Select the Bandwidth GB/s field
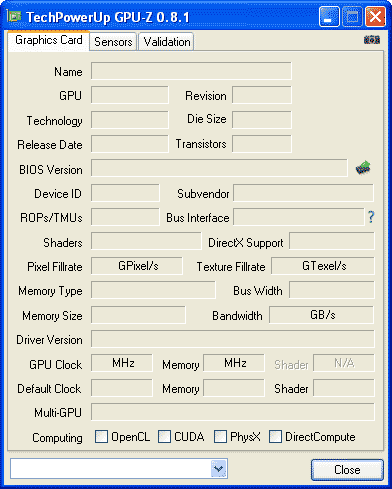Screen dimensions: 392x489 321,315
